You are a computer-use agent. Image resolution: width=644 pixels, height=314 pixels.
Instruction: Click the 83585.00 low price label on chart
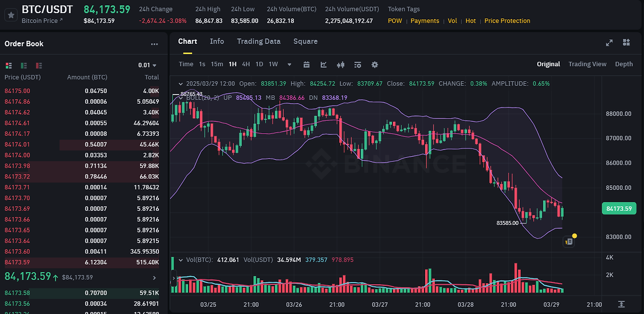click(507, 223)
